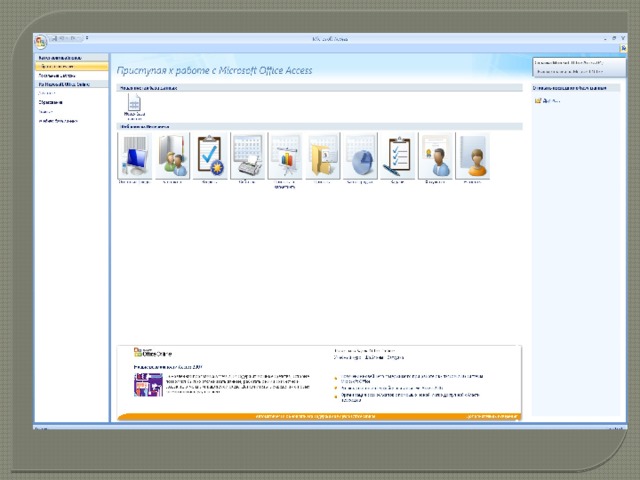Click the help icon below the window controls
640x480 pixels.
coord(623,49)
